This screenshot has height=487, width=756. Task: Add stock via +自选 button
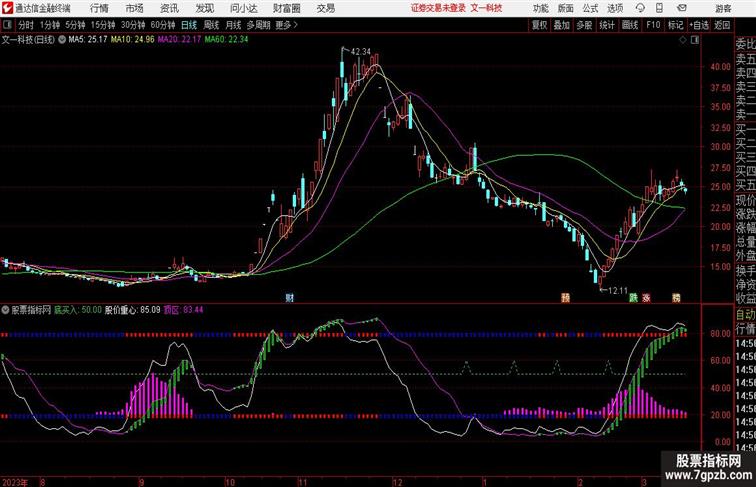coord(699,25)
